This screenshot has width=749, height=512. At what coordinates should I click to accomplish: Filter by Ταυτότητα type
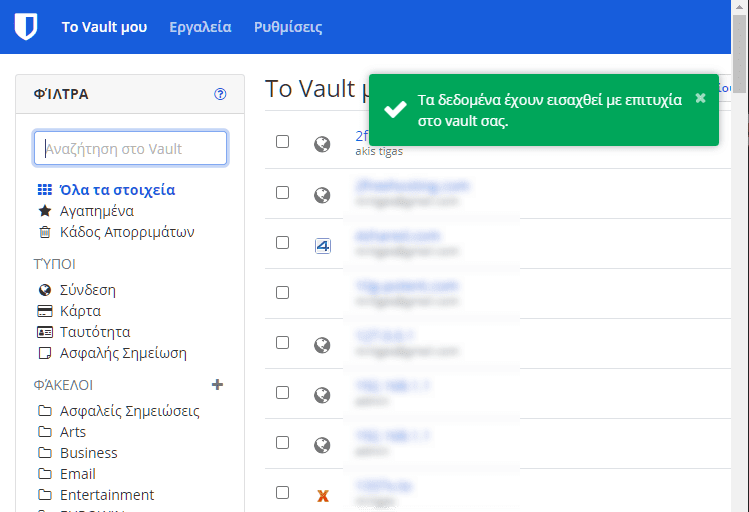[x=95, y=332]
